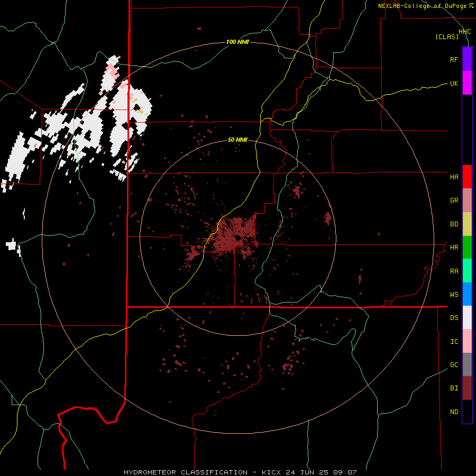Screen dimensions: 476x476
Task: Click the "ND" legend label
Action: [454, 411]
